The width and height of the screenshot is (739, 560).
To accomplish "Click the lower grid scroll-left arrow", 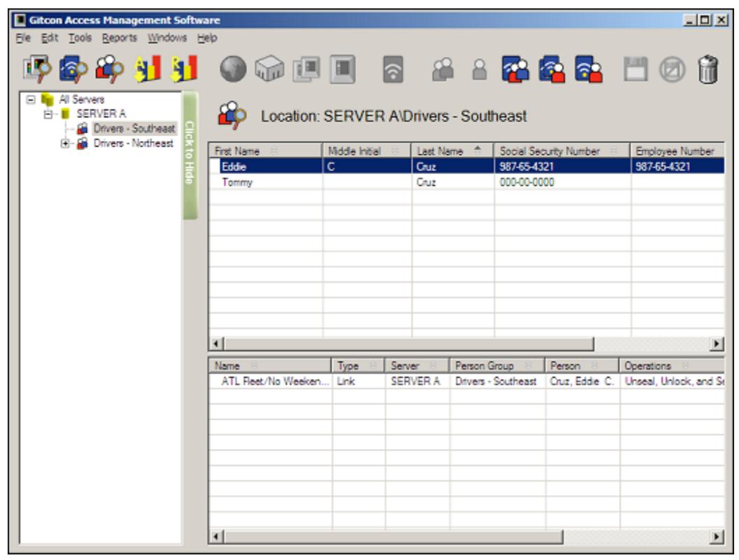I will pos(217,536).
